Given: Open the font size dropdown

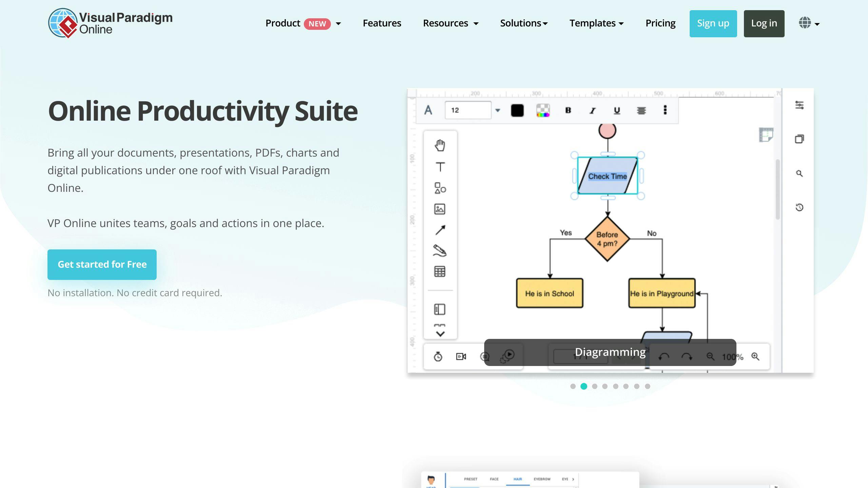Looking at the screenshot, I should [x=498, y=110].
